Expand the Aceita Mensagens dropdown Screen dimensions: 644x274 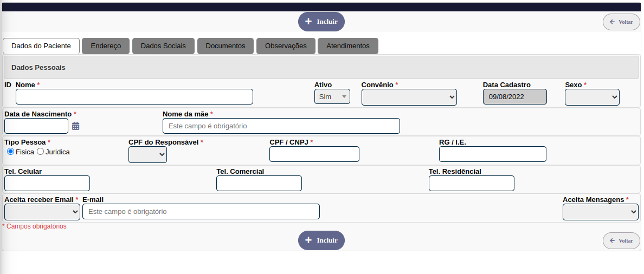coord(600,212)
